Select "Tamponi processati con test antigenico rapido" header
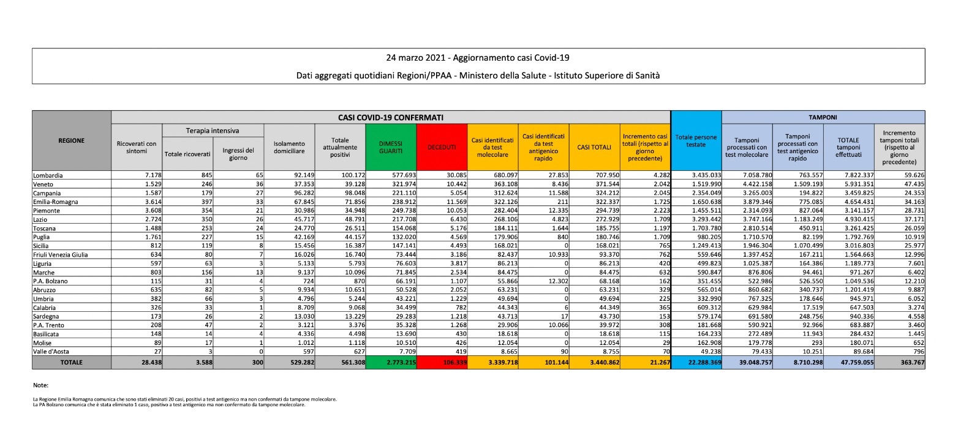Screen dimensions: 980x435 [797, 147]
